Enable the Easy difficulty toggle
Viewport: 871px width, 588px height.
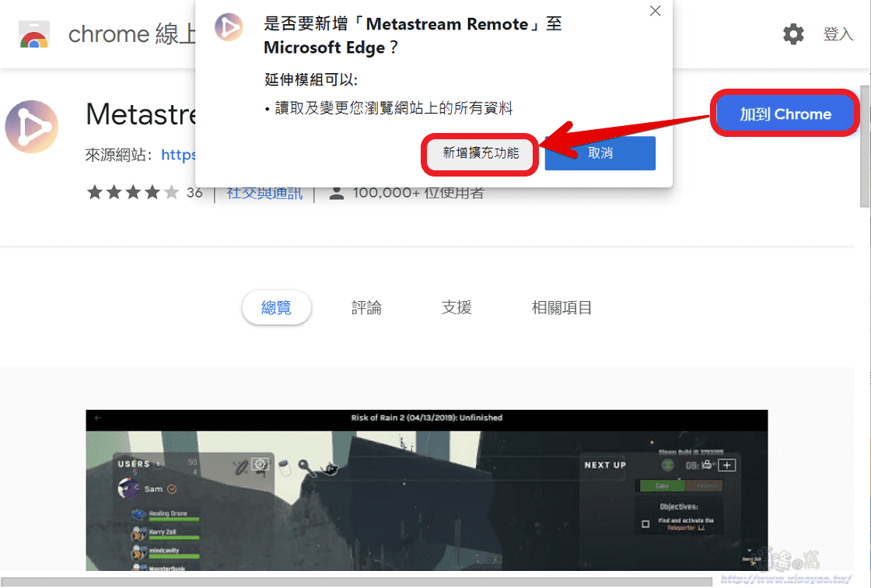tap(663, 486)
